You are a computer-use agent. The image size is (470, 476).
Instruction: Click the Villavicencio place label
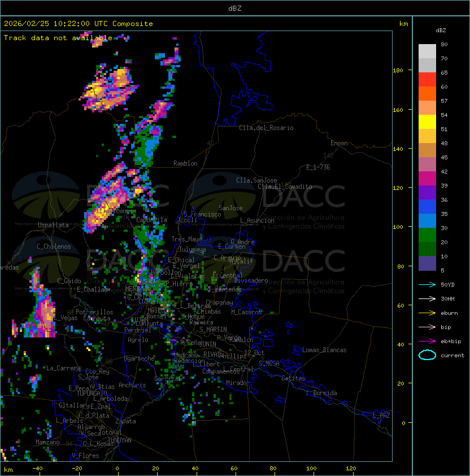[116, 211]
